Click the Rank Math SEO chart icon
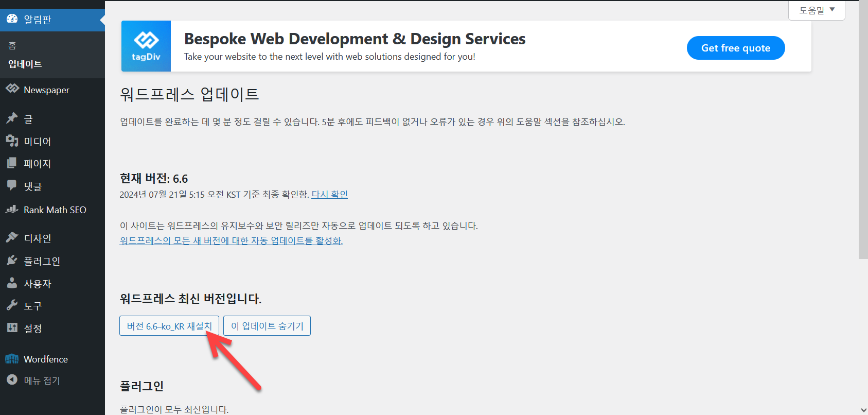 point(12,210)
